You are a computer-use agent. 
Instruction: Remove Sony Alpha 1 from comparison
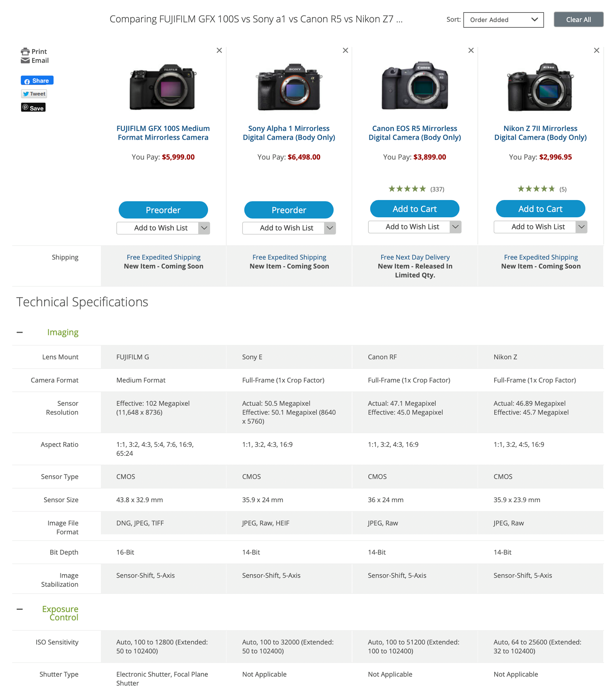point(345,50)
